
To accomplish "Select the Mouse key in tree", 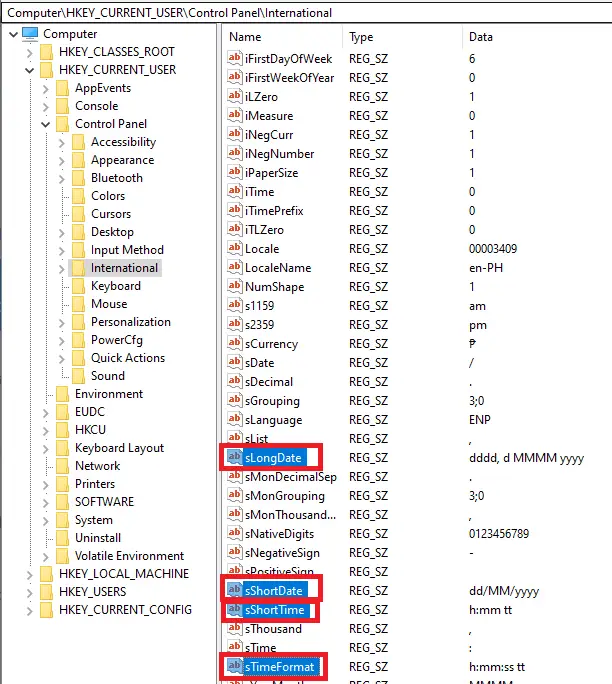I will click(x=109, y=304).
